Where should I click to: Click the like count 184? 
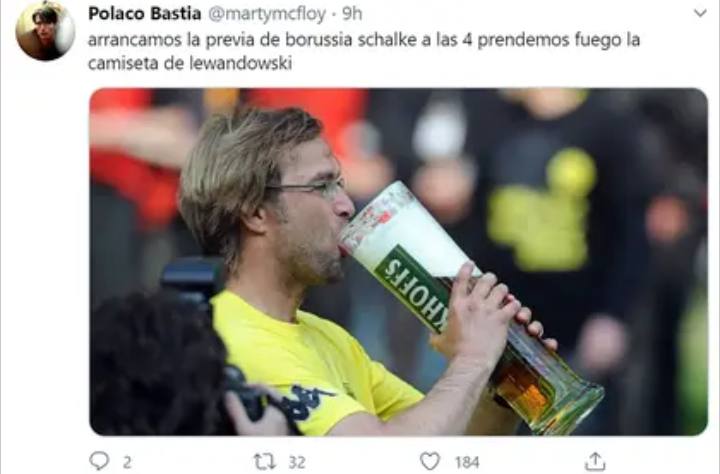point(467,462)
